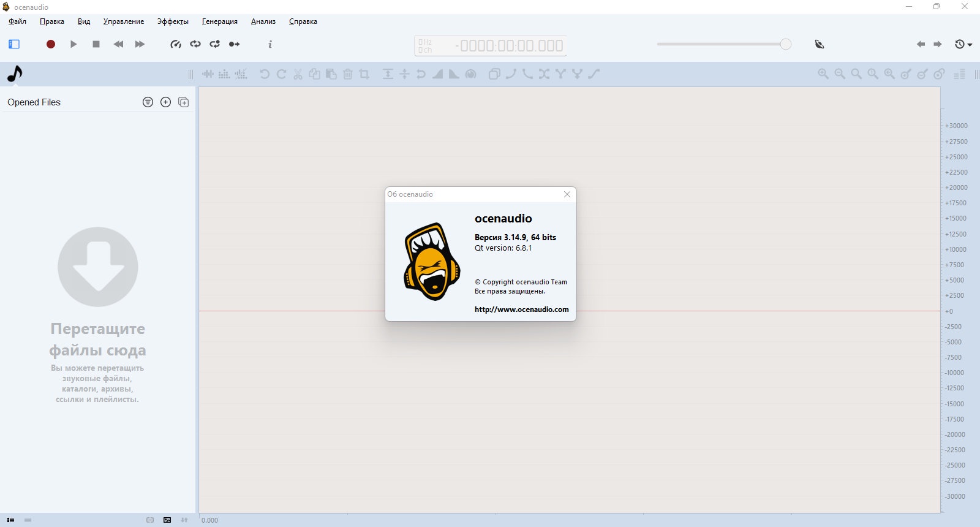
Task: Switch to waveform and spectral view
Action: coord(241,74)
